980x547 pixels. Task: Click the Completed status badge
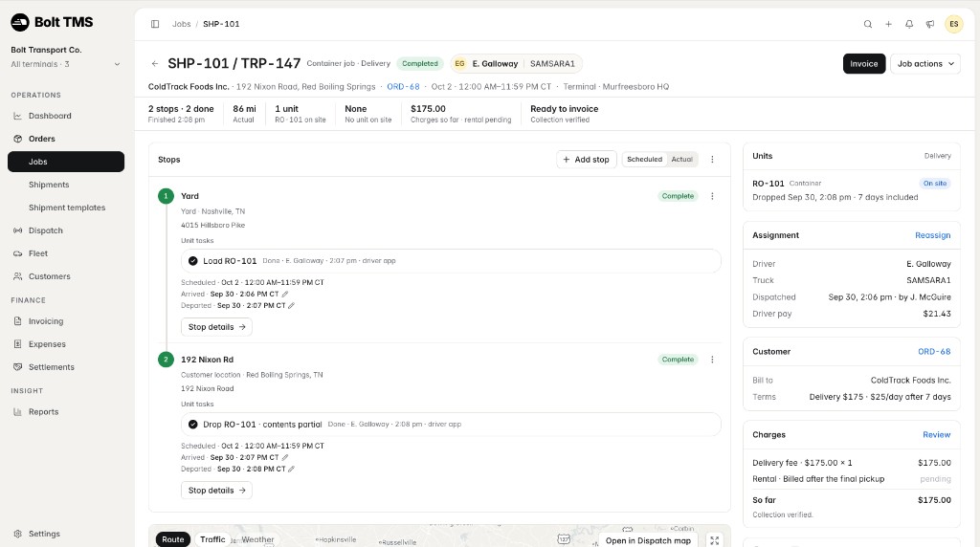(420, 64)
